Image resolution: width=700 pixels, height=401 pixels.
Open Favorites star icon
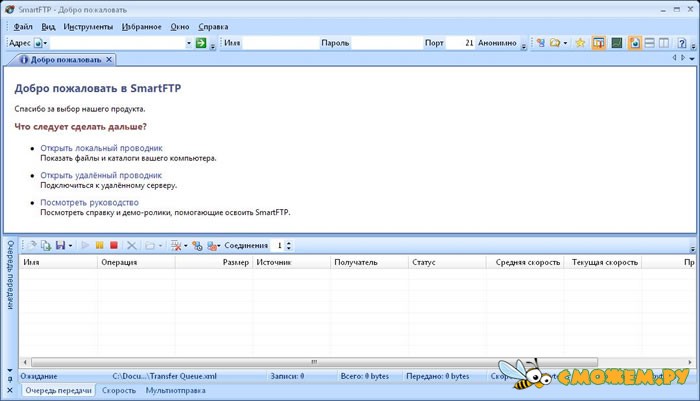[x=580, y=43]
